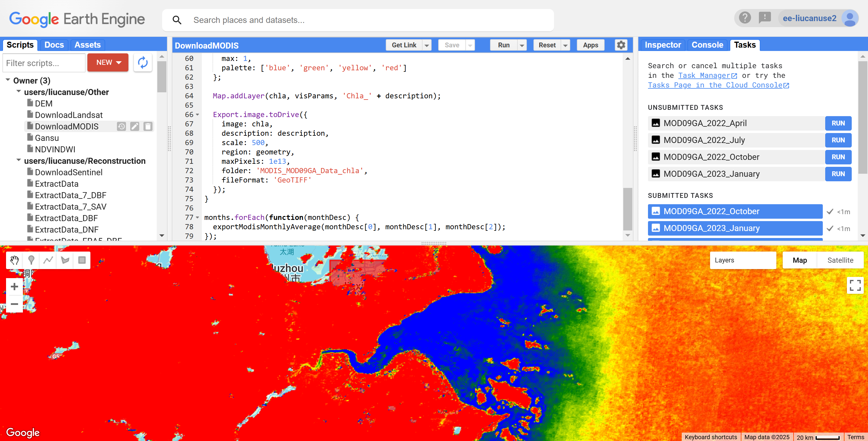Switch map to Satellite view

(x=840, y=260)
